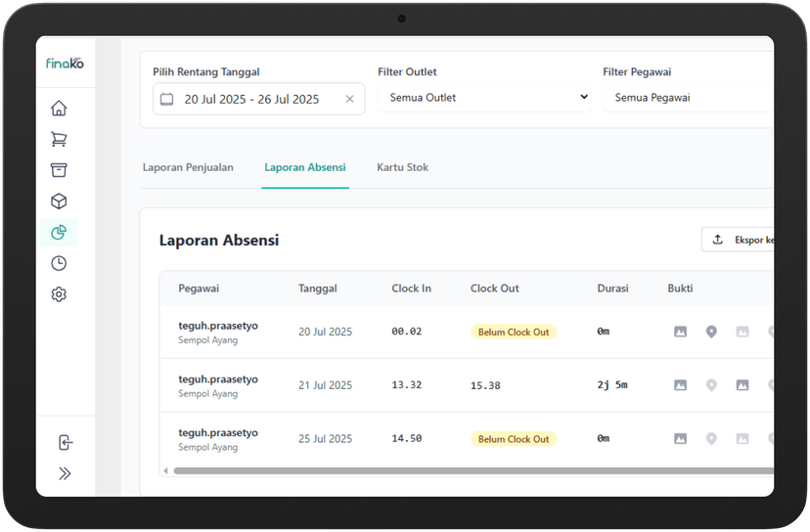The width and height of the screenshot is (810, 532).
Task: Show clock-in location pin for 20 Jul
Action: point(711,332)
